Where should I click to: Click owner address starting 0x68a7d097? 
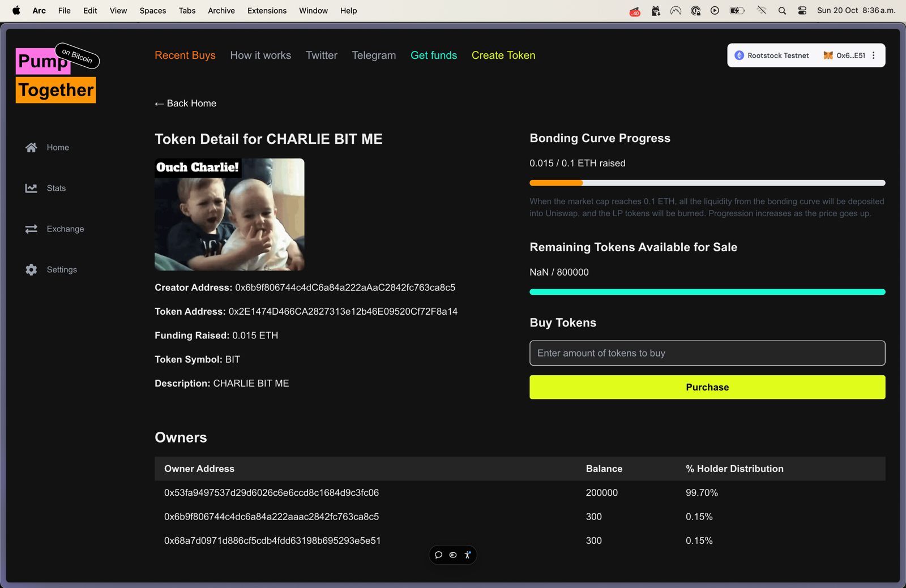[x=272, y=540]
